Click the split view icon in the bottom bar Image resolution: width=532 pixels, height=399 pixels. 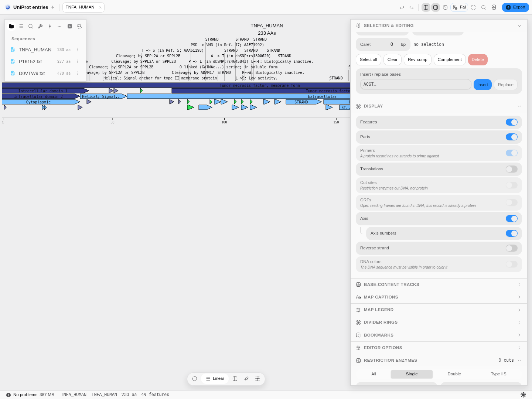[235, 379]
